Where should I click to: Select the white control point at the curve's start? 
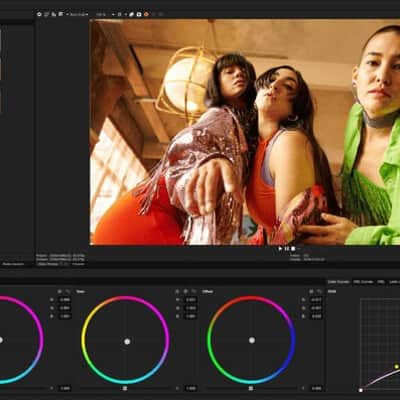[361, 390]
